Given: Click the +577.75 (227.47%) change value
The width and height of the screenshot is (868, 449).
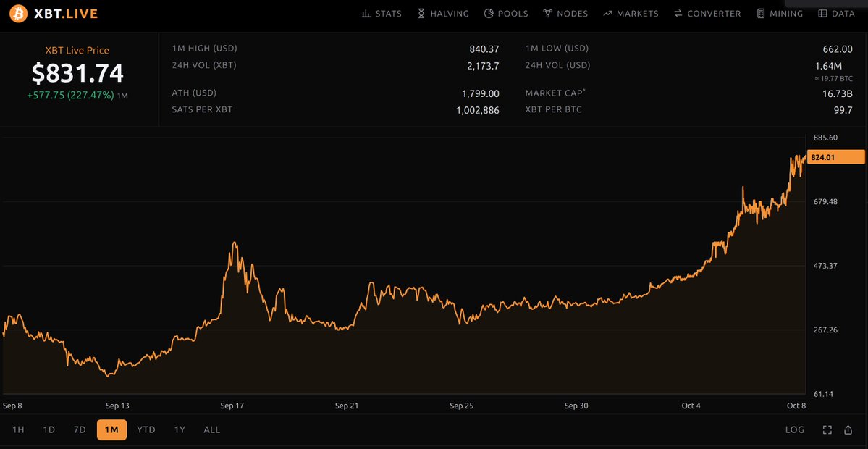Looking at the screenshot, I should 71,95.
